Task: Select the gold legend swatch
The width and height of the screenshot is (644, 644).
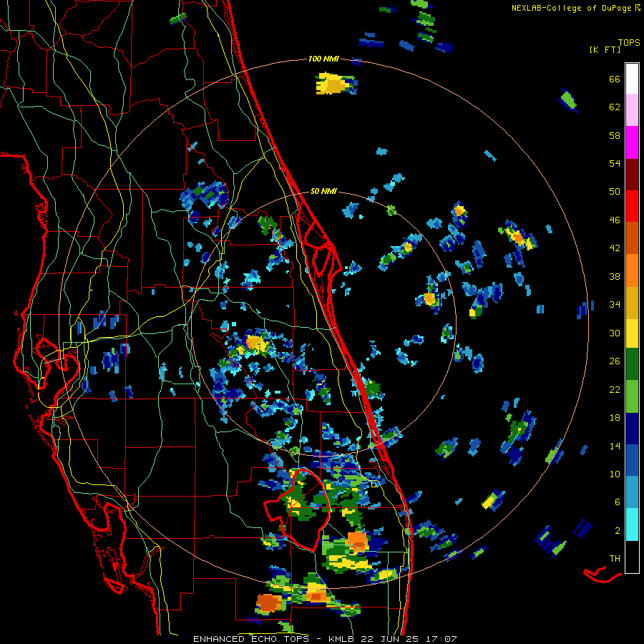Action: tap(632, 302)
